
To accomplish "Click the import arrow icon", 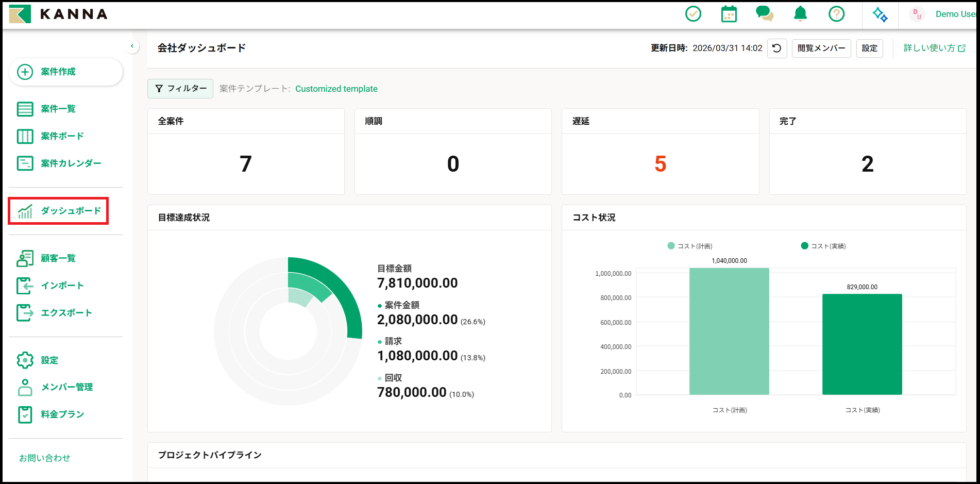I will [x=25, y=286].
